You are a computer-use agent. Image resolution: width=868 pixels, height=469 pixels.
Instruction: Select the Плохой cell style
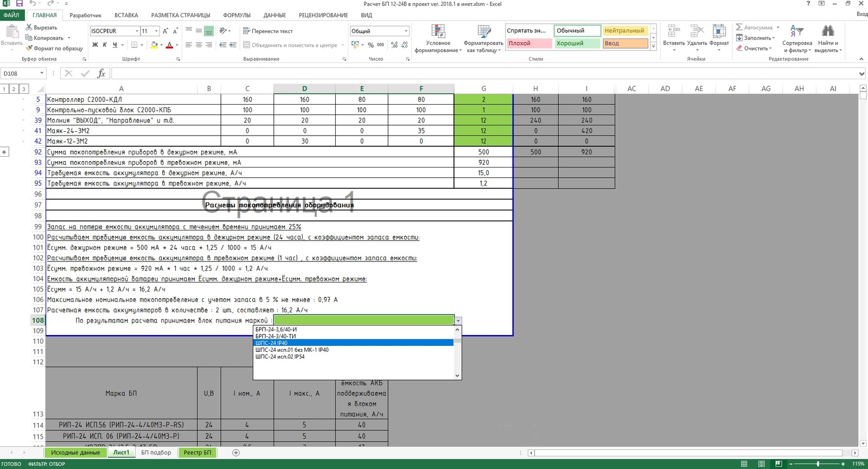529,43
